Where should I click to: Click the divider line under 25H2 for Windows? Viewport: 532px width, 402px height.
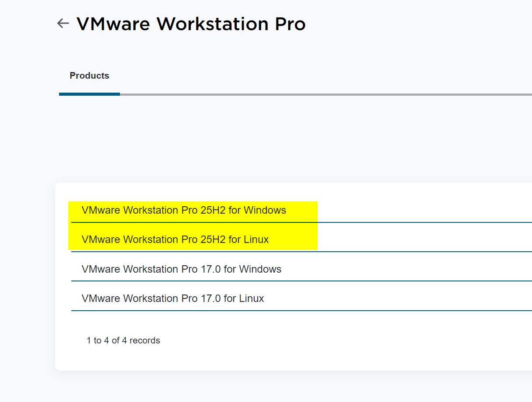pos(394,222)
